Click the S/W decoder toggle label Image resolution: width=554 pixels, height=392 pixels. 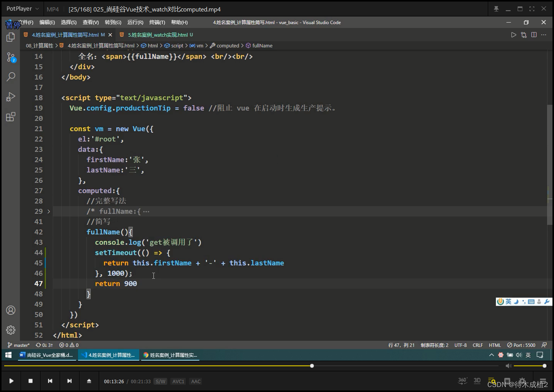[x=160, y=381]
